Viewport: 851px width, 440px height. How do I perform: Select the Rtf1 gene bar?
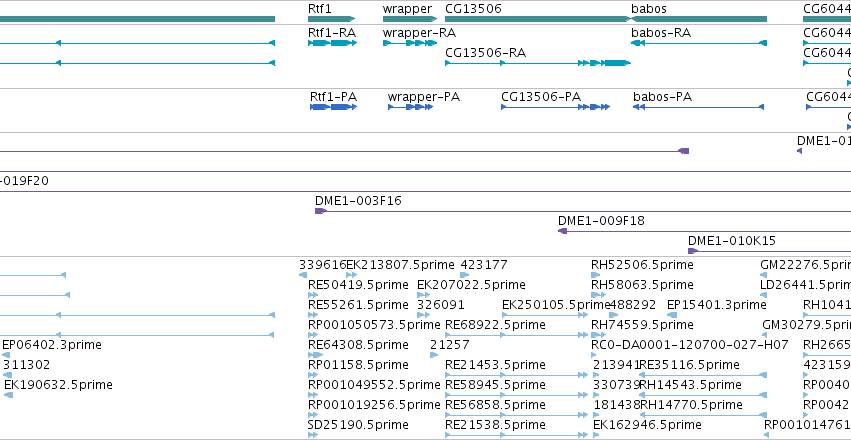[x=332, y=19]
